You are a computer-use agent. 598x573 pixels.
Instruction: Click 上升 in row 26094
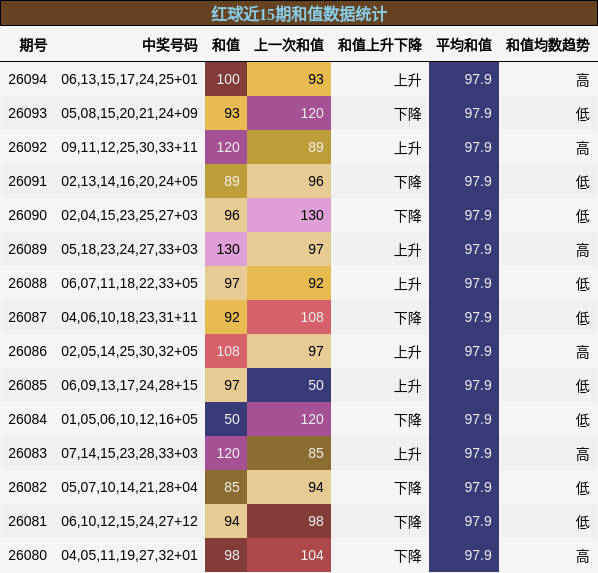408,80
